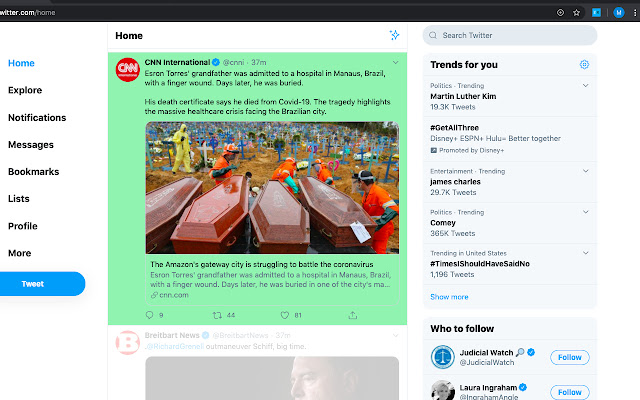Click Show more trends link

pos(449,297)
